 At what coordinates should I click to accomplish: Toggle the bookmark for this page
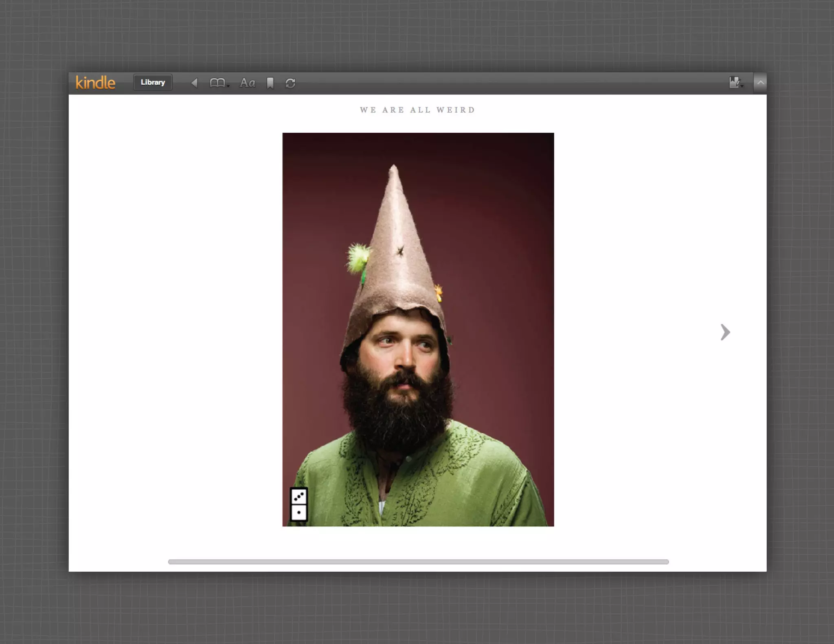270,83
